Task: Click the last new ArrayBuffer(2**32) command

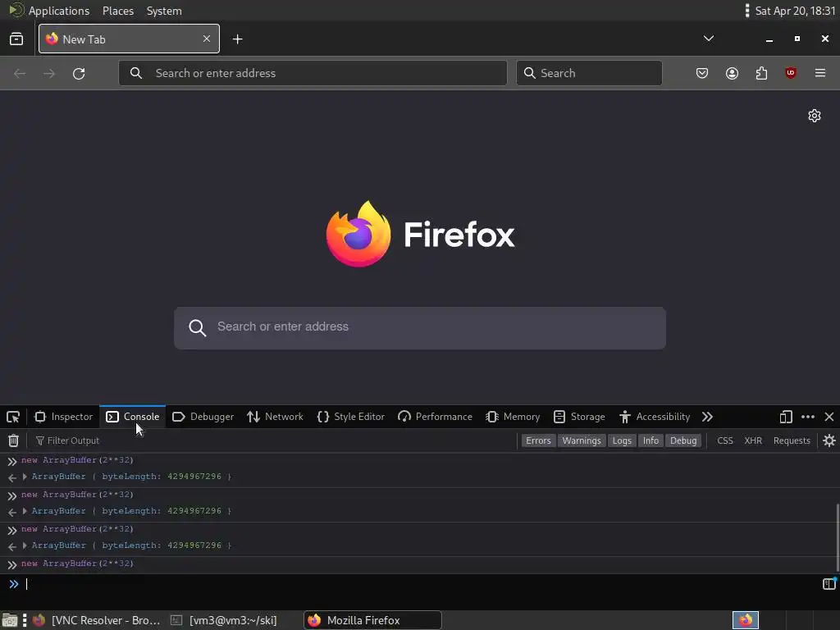Action: pyautogui.click(x=77, y=563)
